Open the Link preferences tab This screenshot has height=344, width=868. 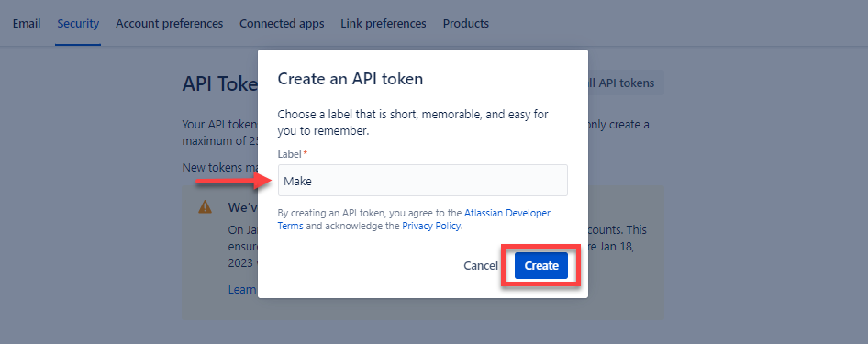(384, 24)
